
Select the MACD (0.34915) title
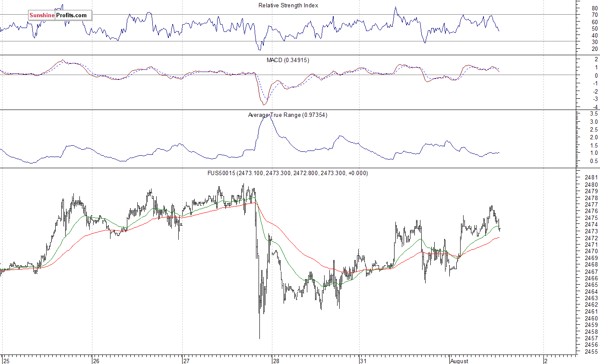pyautogui.click(x=288, y=60)
